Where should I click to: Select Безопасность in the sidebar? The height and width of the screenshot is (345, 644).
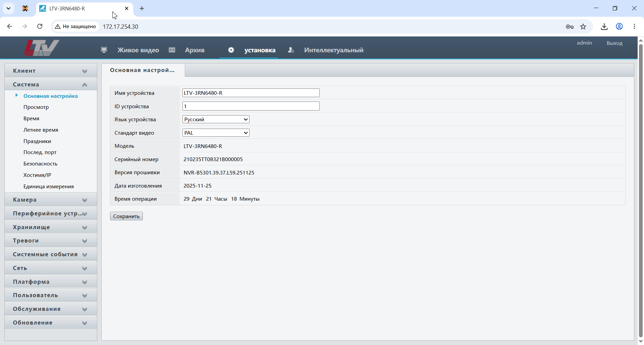pyautogui.click(x=40, y=163)
